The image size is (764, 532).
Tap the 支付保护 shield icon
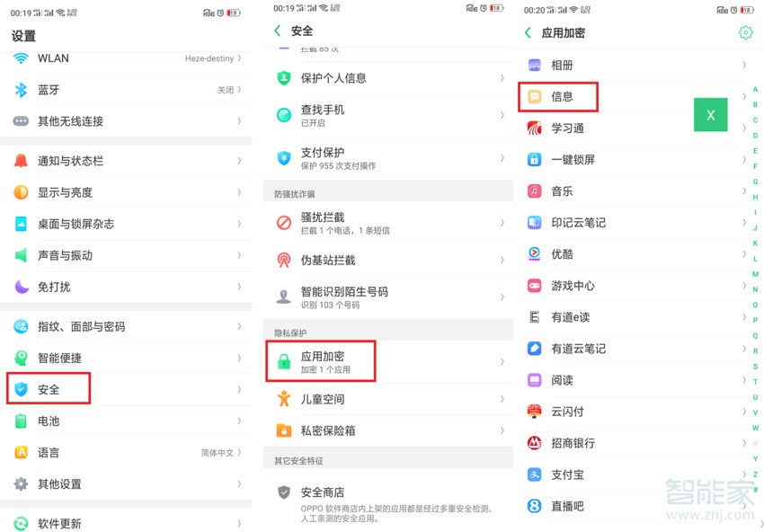click(284, 158)
